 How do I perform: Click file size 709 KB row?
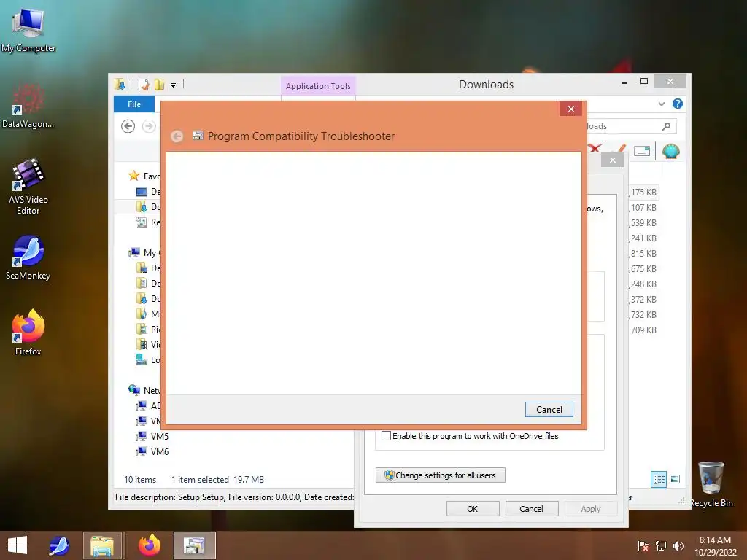(643, 330)
